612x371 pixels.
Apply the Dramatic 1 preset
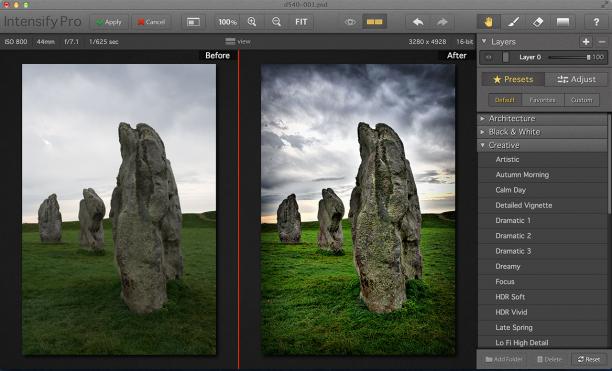pos(543,220)
